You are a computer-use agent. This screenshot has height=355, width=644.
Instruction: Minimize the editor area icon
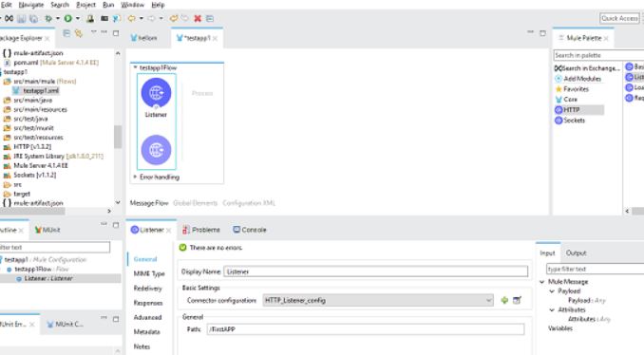530,32
